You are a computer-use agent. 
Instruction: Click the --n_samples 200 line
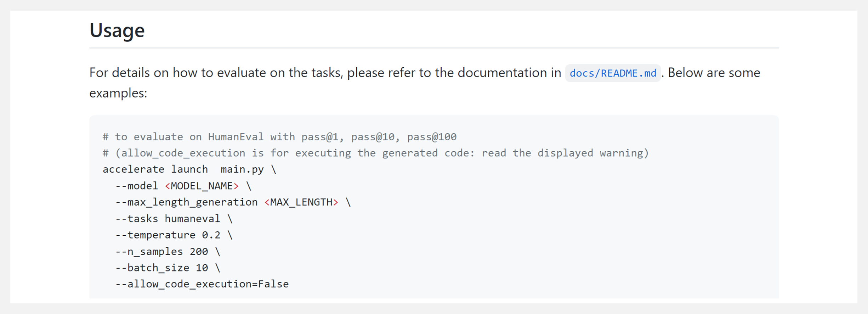coord(168,252)
